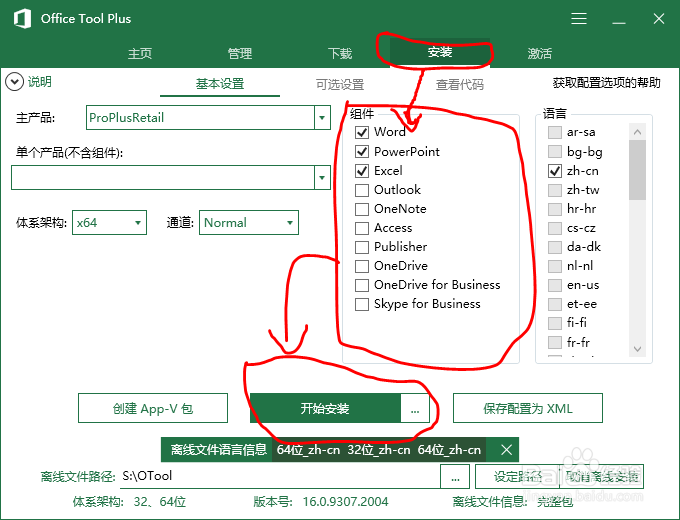Collapse the 说明 chevron circle icon
680x520 pixels.
(x=14, y=82)
